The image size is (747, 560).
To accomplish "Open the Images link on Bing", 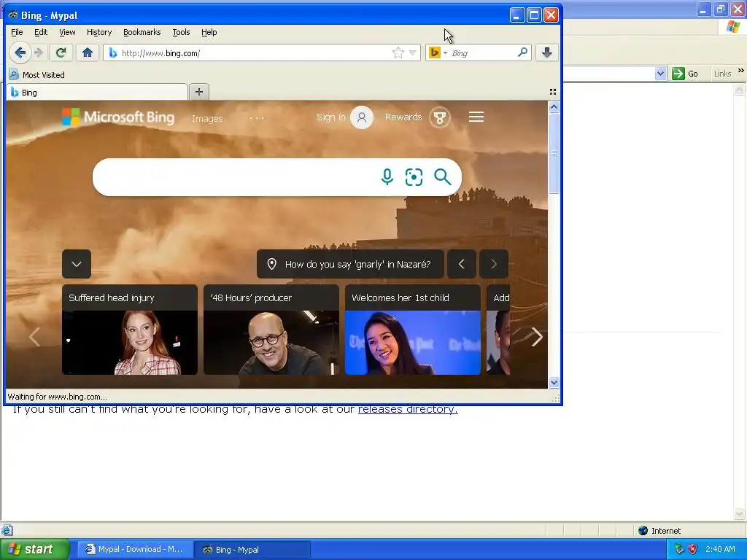I will tap(207, 118).
